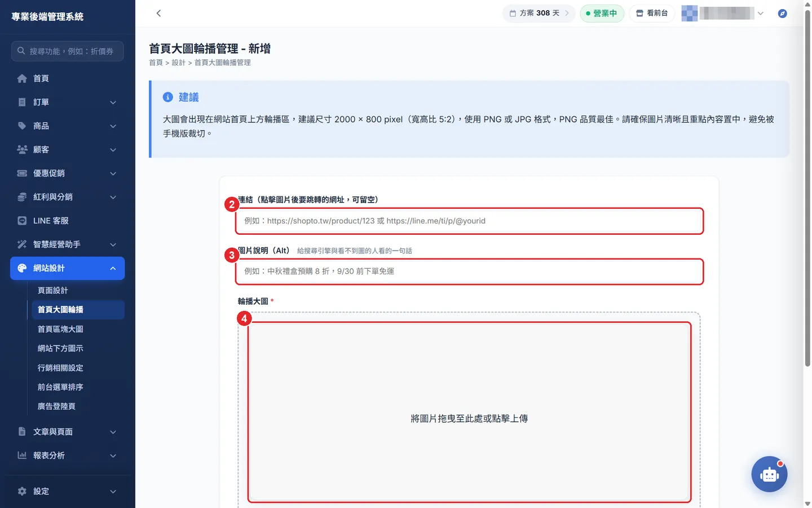812x508 pixels.
Task: Expand the 商品 submenu chevron
Action: tap(113, 126)
